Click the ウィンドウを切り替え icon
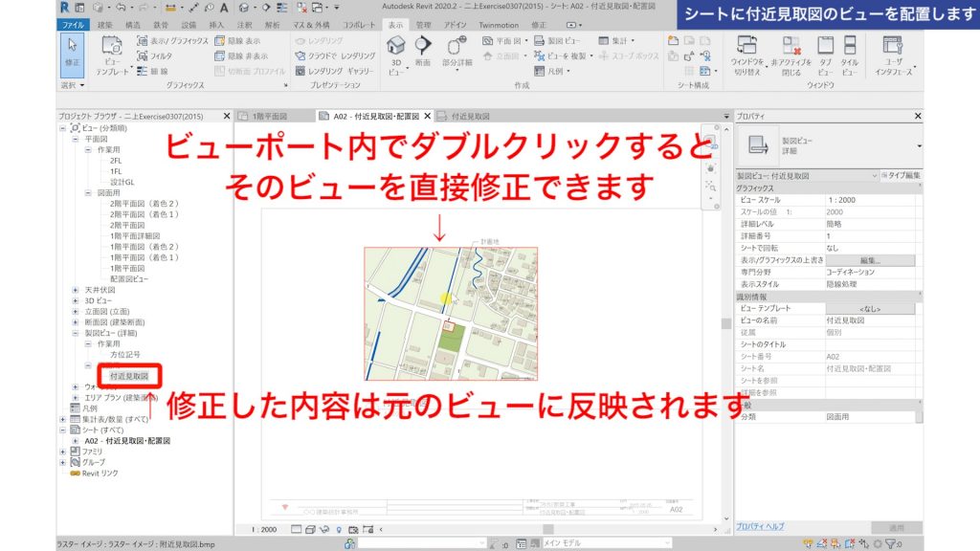This screenshot has height=551, width=980. 747,48
